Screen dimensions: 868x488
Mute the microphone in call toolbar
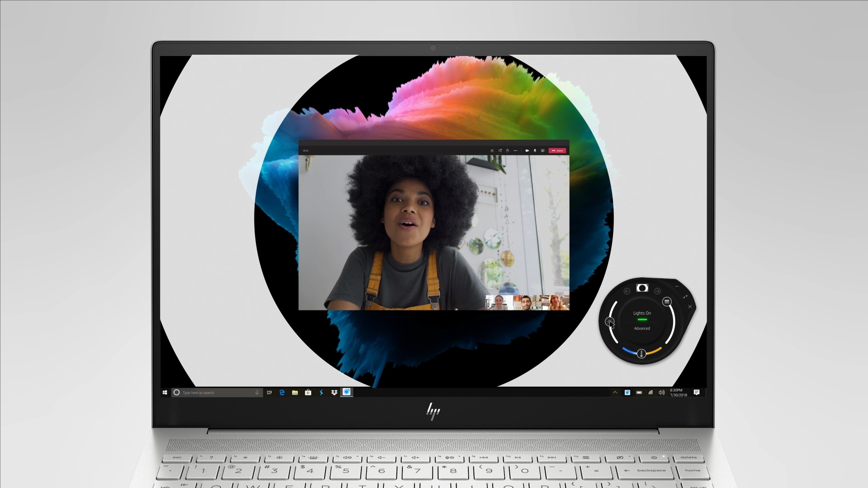pyautogui.click(x=535, y=150)
